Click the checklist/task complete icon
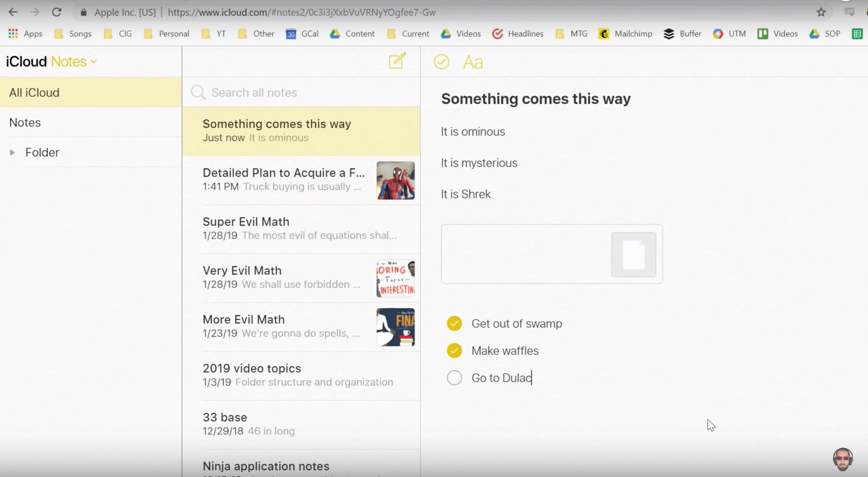This screenshot has height=477, width=868. click(x=441, y=61)
